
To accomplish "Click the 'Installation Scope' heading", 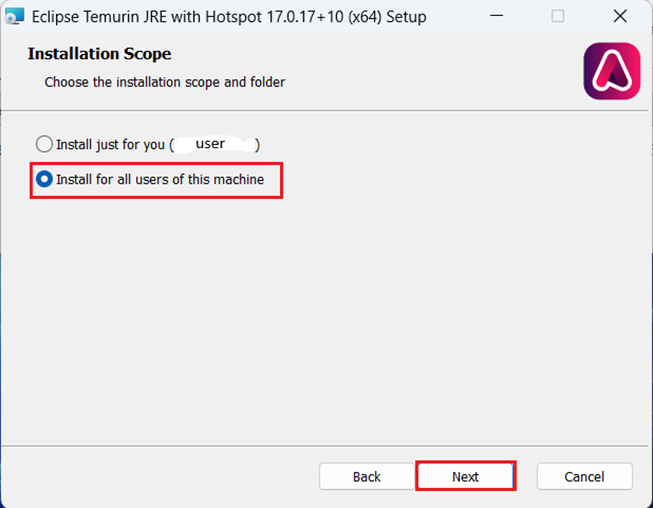I will tap(99, 54).
